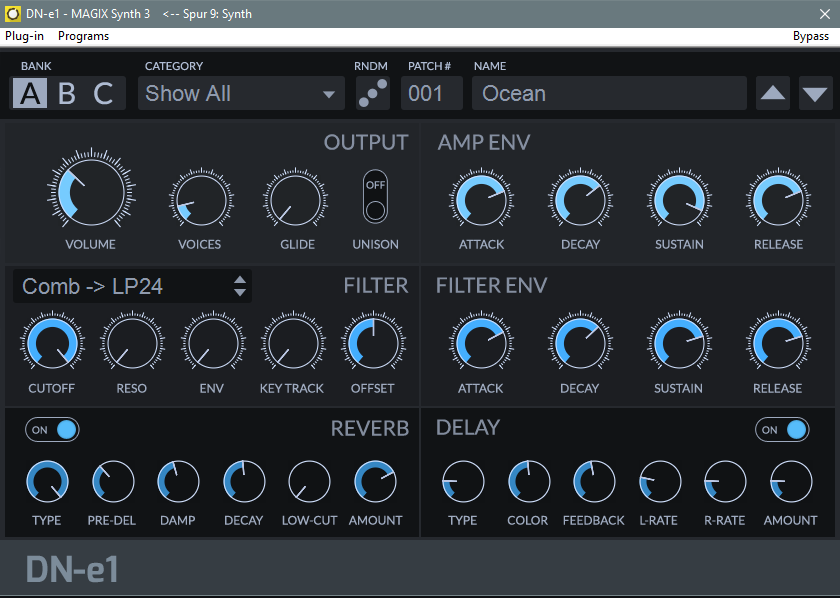
Task: Click the filter type stepper arrows
Action: (240, 286)
